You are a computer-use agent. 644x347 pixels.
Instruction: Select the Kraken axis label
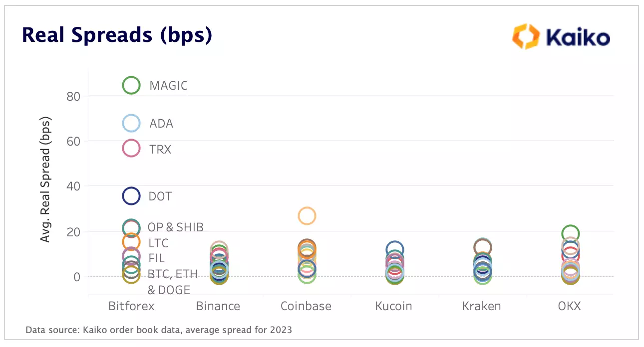coord(482,306)
